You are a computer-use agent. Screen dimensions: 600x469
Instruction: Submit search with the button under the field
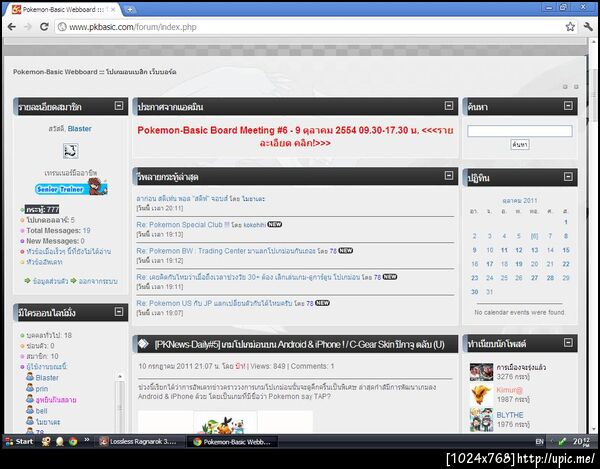[x=520, y=145]
